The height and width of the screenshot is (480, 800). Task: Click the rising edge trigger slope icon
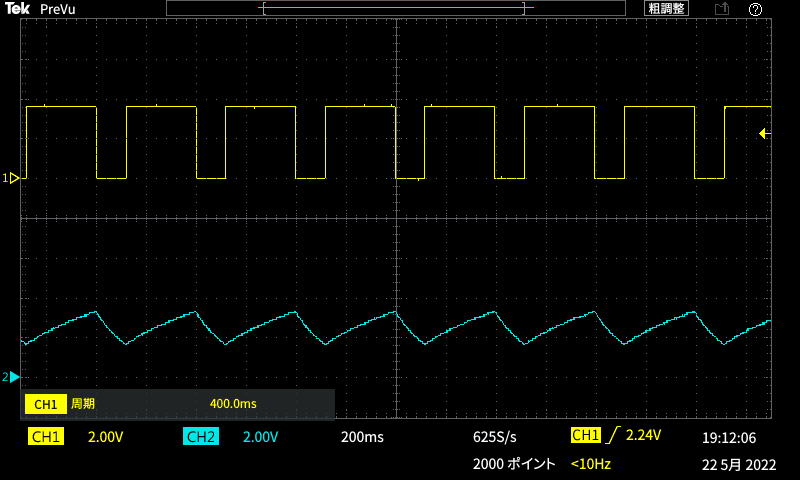[614, 436]
